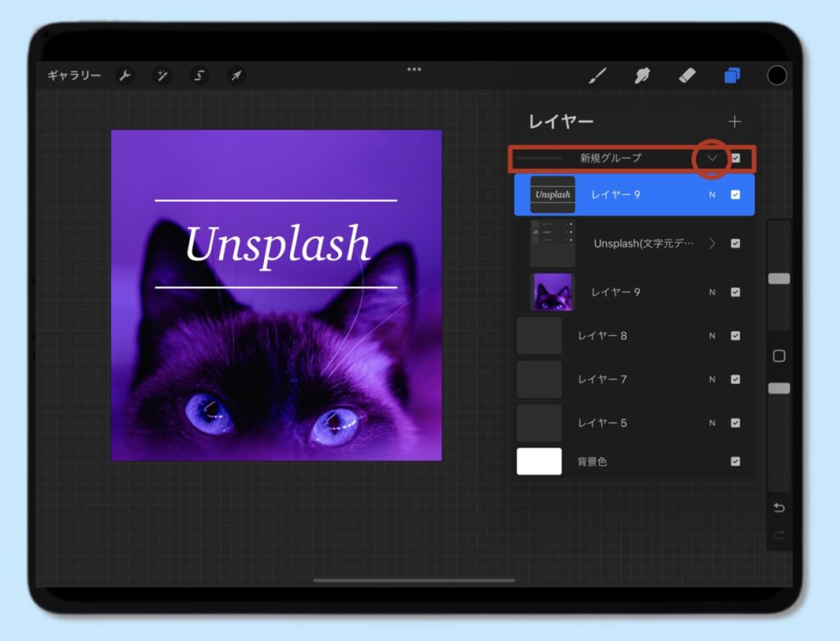The width and height of the screenshot is (840, 641).
Task: Open blend mode N on the cat レイヤー 9
Action: 712,293
